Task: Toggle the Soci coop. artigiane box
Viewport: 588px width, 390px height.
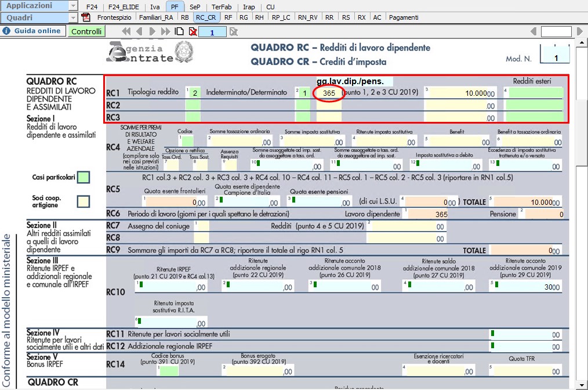Action: click(x=84, y=201)
